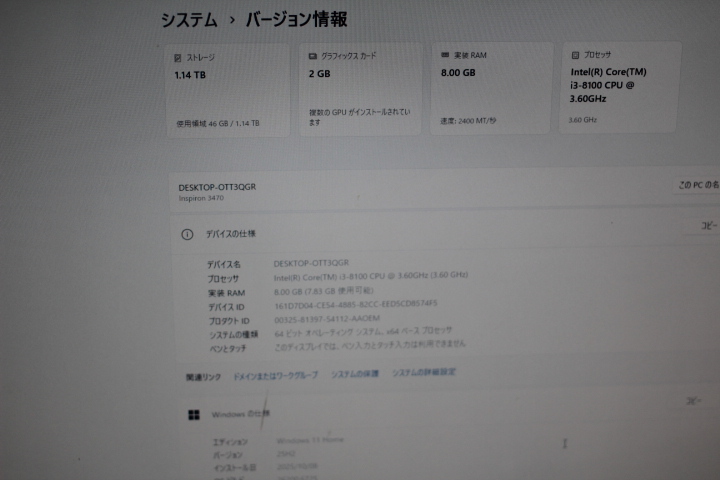Click the processor chip icon
Screen dimensions: 720x480
click(575, 55)
